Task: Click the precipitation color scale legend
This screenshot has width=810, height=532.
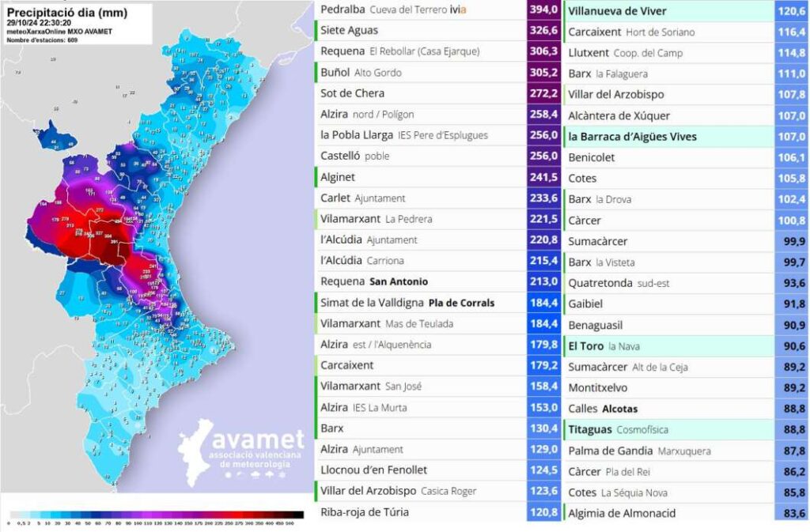Action: [156, 513]
